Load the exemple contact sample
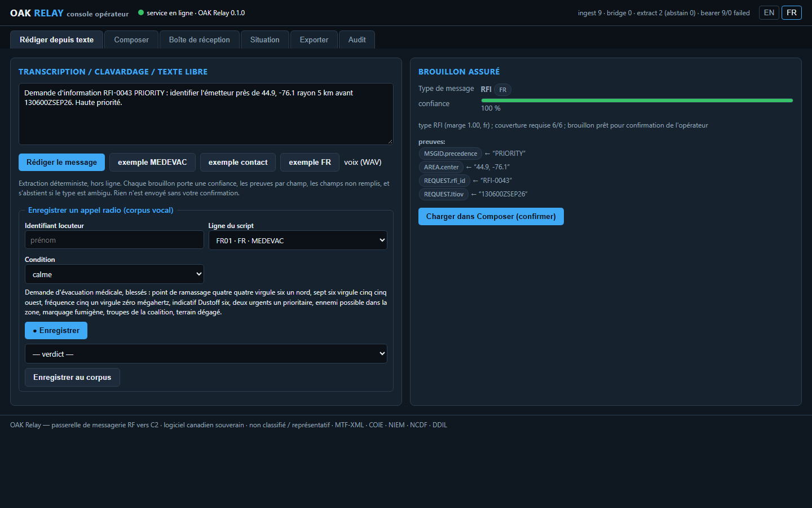Viewport: 812px width, 508px height. point(238,162)
